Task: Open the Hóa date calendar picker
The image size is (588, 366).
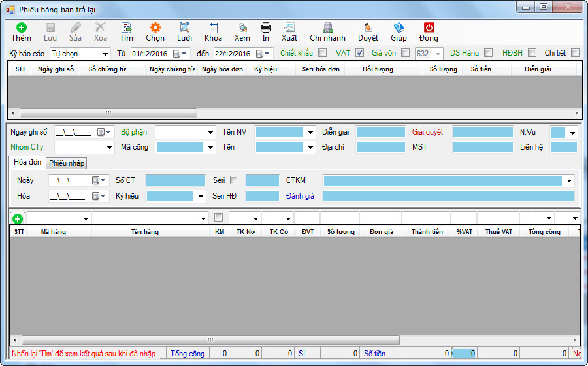Action: tap(99, 196)
